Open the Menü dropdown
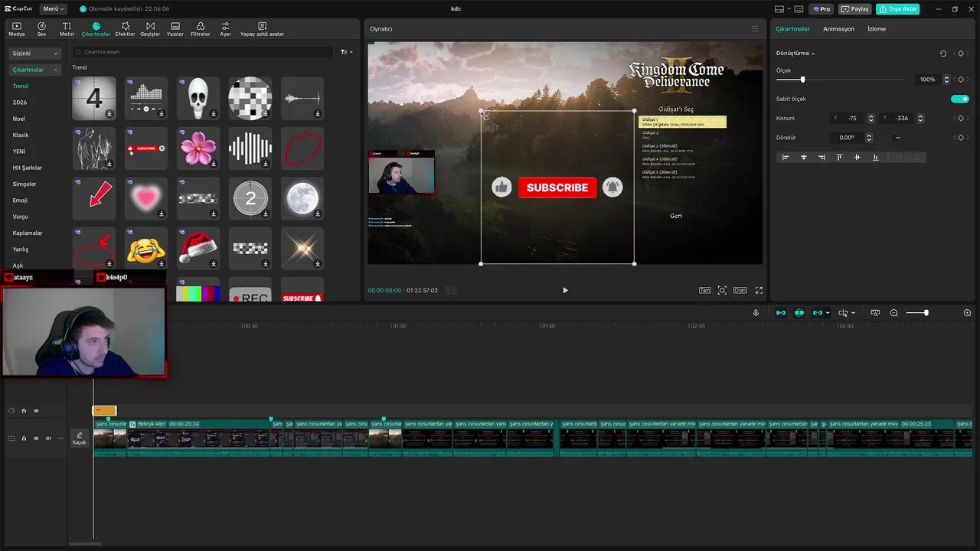The image size is (980, 551). click(53, 8)
